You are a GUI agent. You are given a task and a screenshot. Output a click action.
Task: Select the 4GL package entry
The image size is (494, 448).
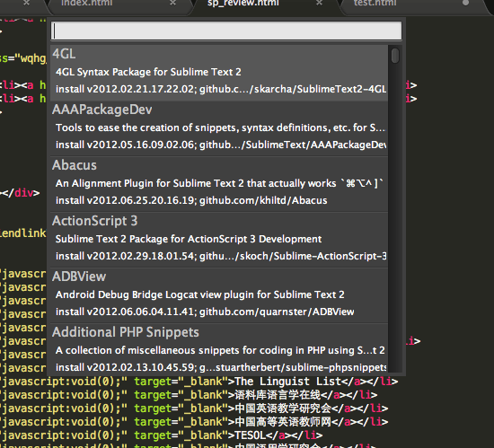(219, 73)
